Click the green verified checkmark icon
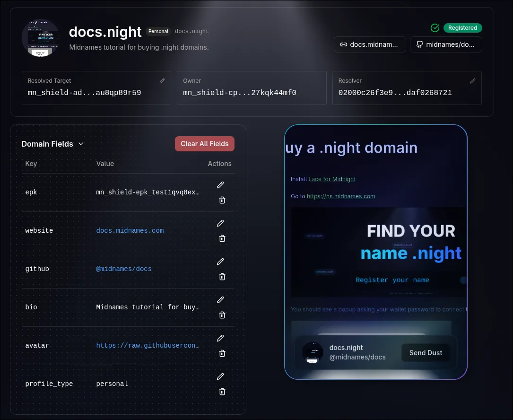The image size is (513, 420). click(x=435, y=28)
